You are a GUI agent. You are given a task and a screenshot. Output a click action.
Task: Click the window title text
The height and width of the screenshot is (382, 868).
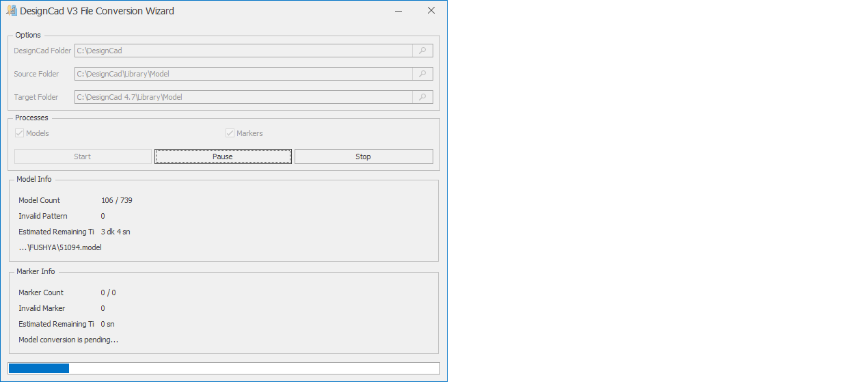pyautogui.click(x=97, y=11)
